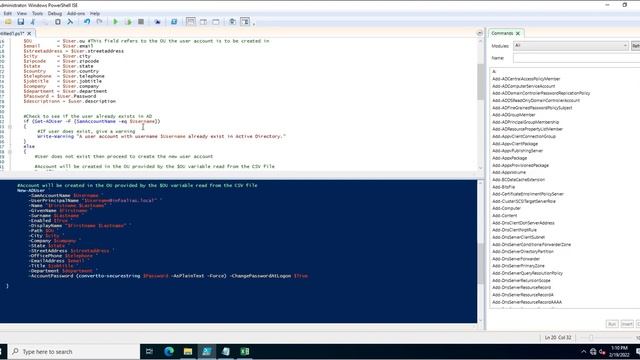Save the script with the floppy icon
The image size is (640, 360).
[x=20, y=22]
